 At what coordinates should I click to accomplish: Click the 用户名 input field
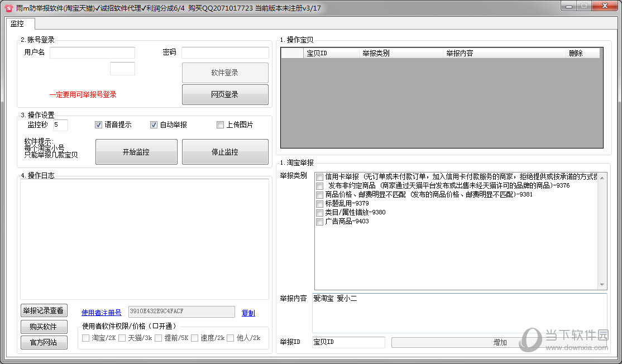click(x=92, y=52)
